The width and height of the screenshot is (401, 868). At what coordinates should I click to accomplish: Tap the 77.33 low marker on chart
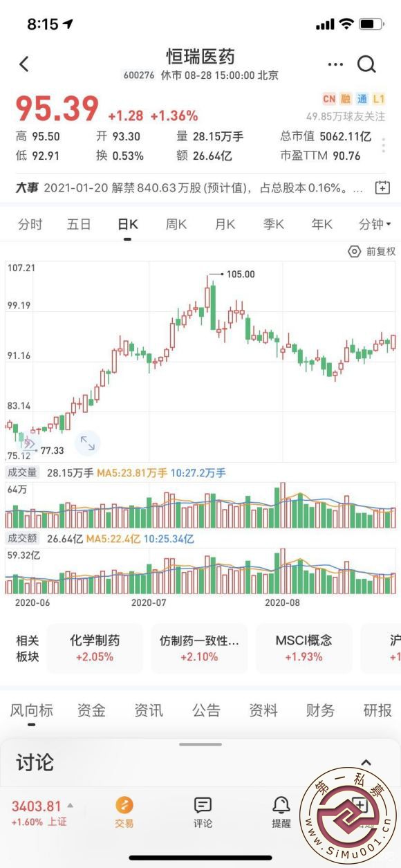point(52,450)
